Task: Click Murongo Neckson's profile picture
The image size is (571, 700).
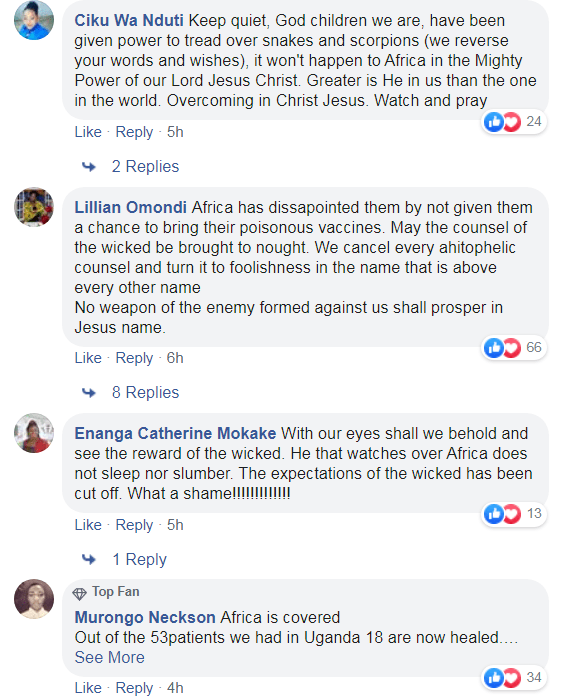Action: tap(34, 599)
